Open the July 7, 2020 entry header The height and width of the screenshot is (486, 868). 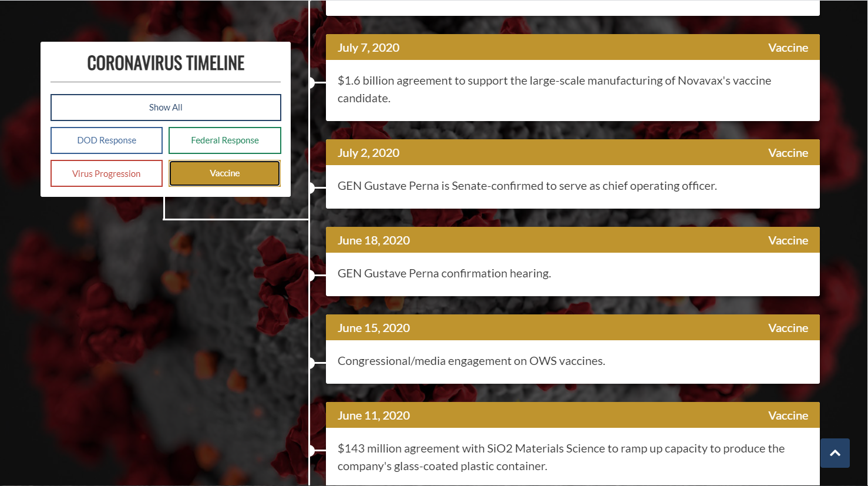click(573, 47)
